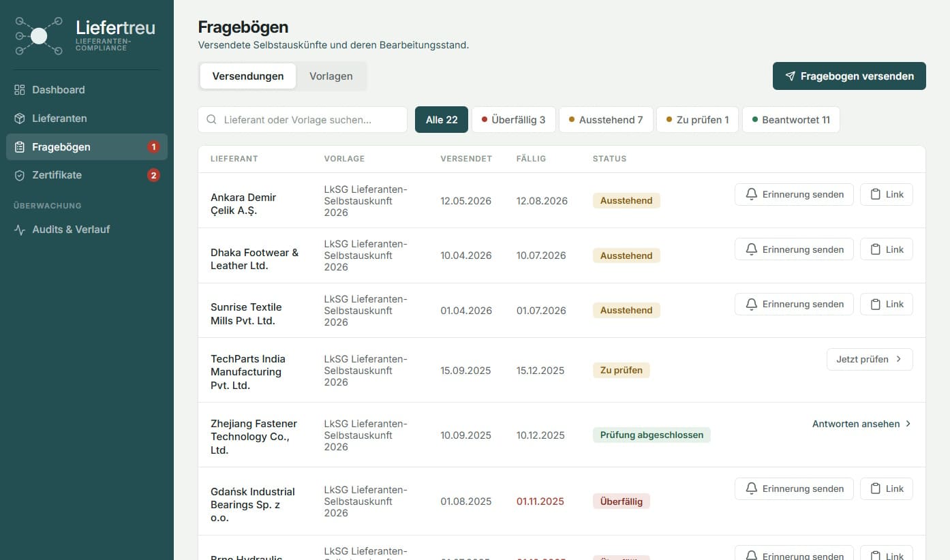The height and width of the screenshot is (560, 950).
Task: Click clipboard icon in Gdańsk Industrial Link button
Action: point(876,488)
